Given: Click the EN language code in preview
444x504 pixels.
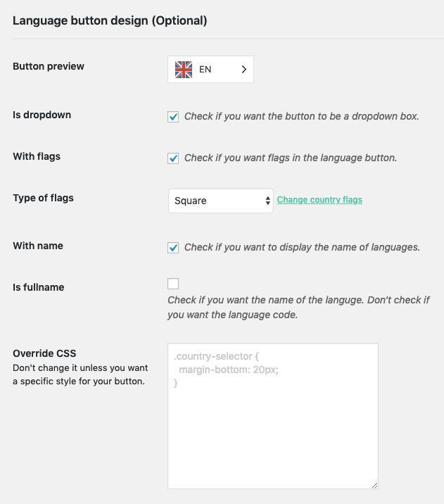Looking at the screenshot, I should pos(205,69).
